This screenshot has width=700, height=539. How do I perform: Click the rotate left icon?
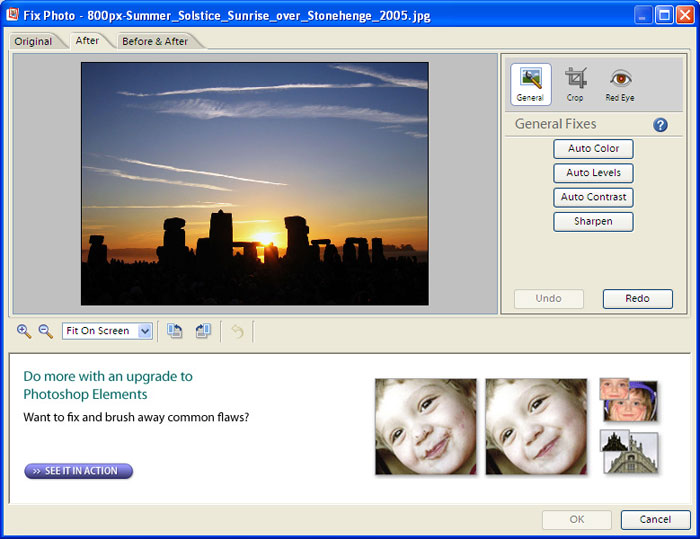(x=175, y=331)
